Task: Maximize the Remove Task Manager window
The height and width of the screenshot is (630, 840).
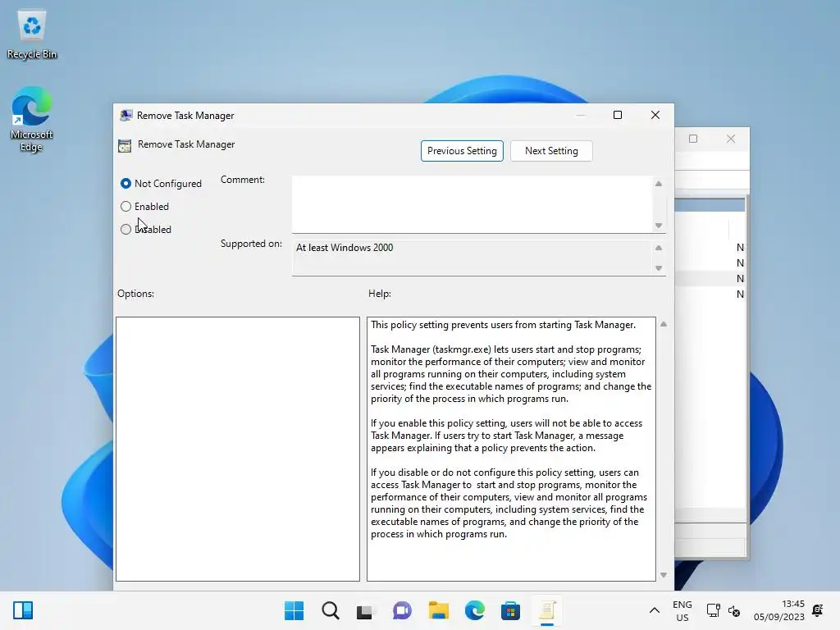Action: point(618,115)
